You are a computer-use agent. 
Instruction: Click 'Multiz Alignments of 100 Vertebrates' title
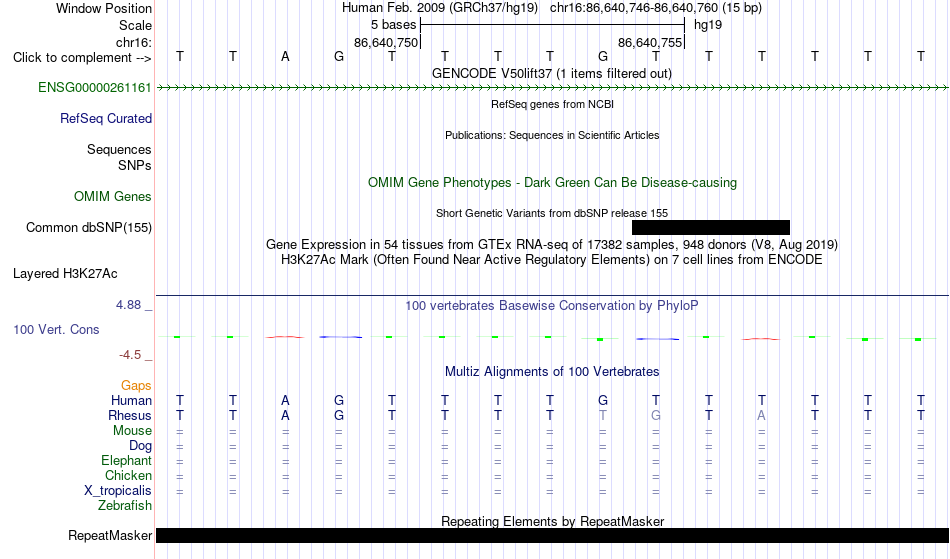[x=552, y=372]
